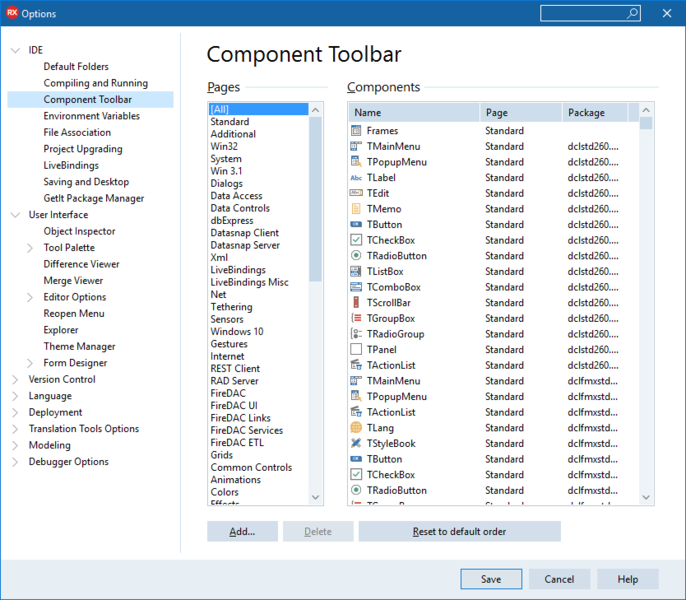Click the TLang globe icon

356,428
